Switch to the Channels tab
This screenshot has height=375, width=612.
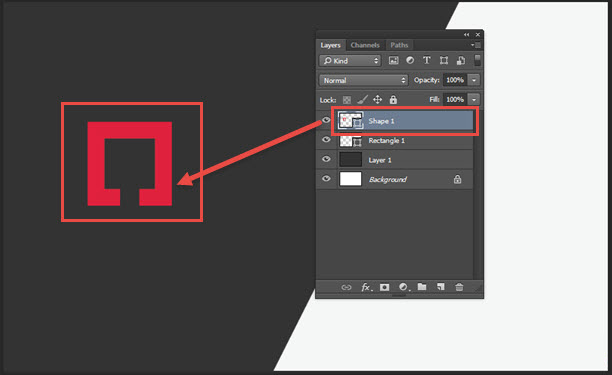(365, 45)
